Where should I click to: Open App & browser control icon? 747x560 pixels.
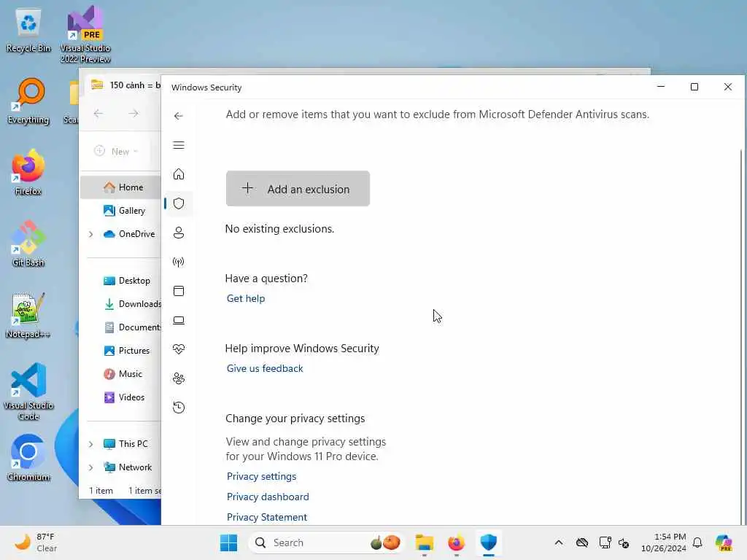click(179, 291)
